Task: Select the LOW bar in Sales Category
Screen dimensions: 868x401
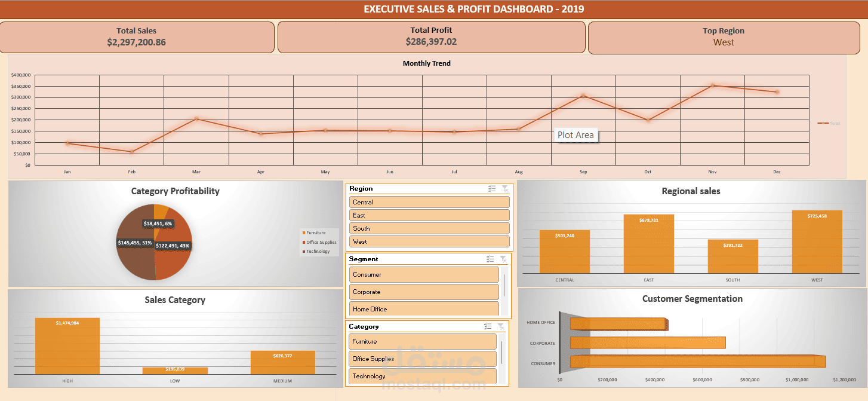Action: pyautogui.click(x=175, y=371)
